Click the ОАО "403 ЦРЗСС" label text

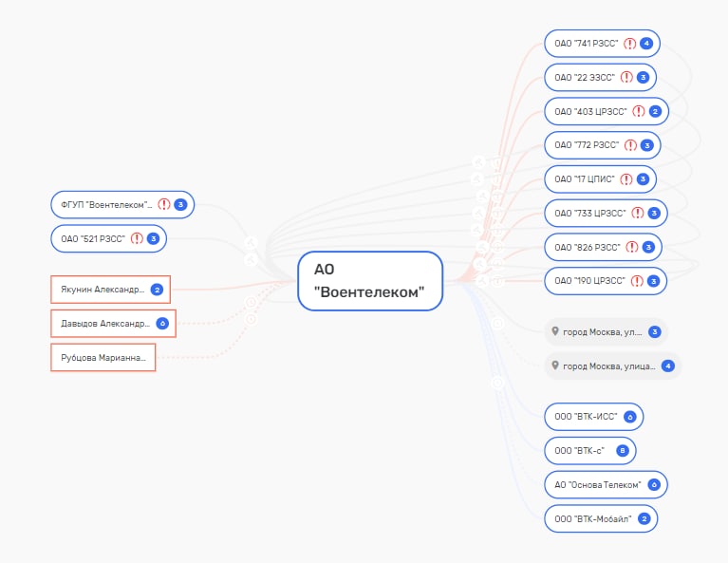click(x=590, y=111)
